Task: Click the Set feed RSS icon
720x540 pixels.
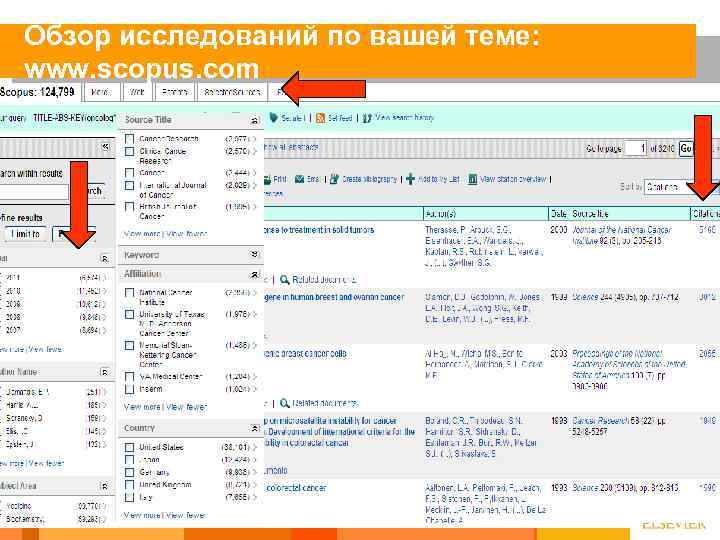Action: click(x=321, y=118)
